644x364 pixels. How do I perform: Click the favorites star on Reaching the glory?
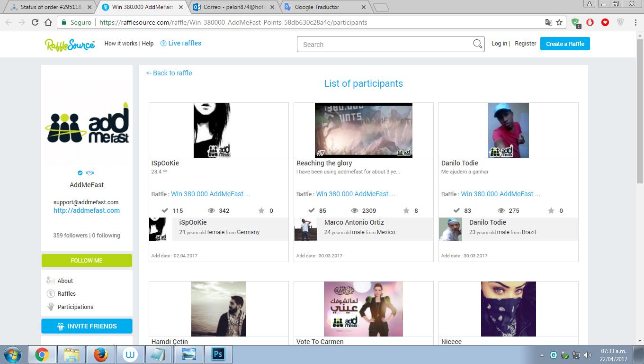click(406, 210)
